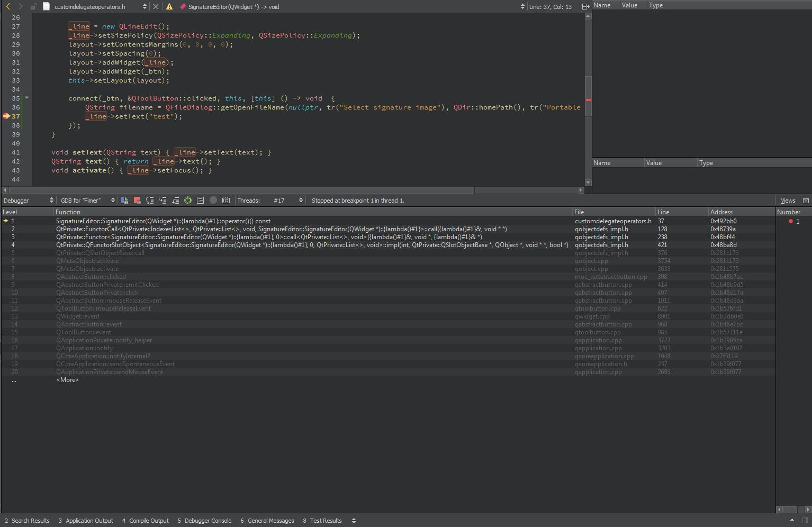Take a debugger snapshot with camera icon
The width and height of the screenshot is (812, 527).
point(226,200)
